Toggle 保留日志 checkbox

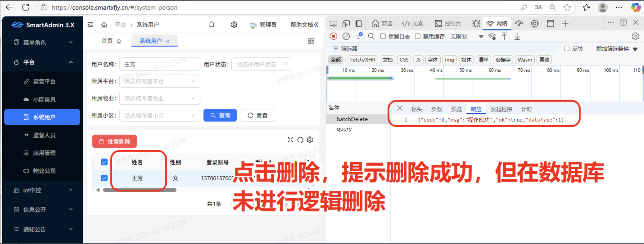pyautogui.click(x=383, y=36)
